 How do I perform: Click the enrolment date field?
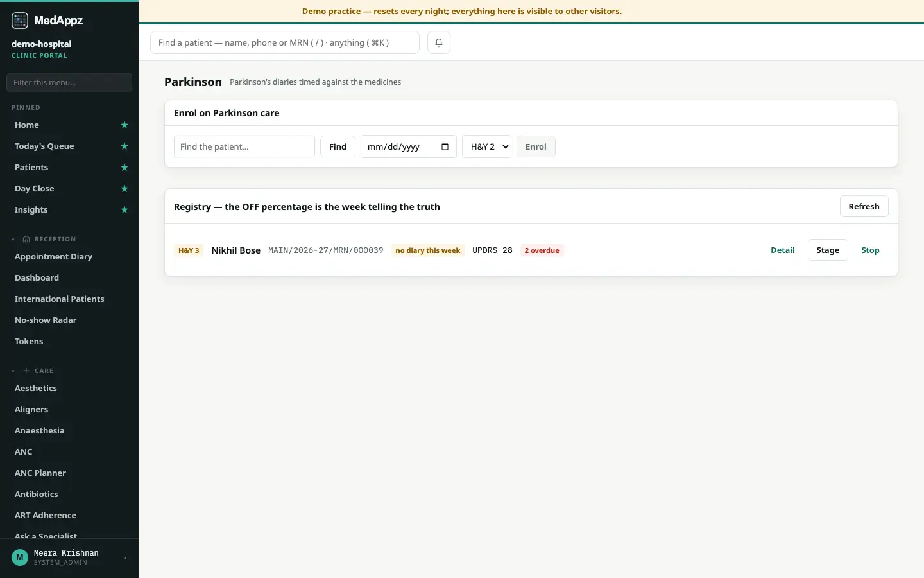409,146
